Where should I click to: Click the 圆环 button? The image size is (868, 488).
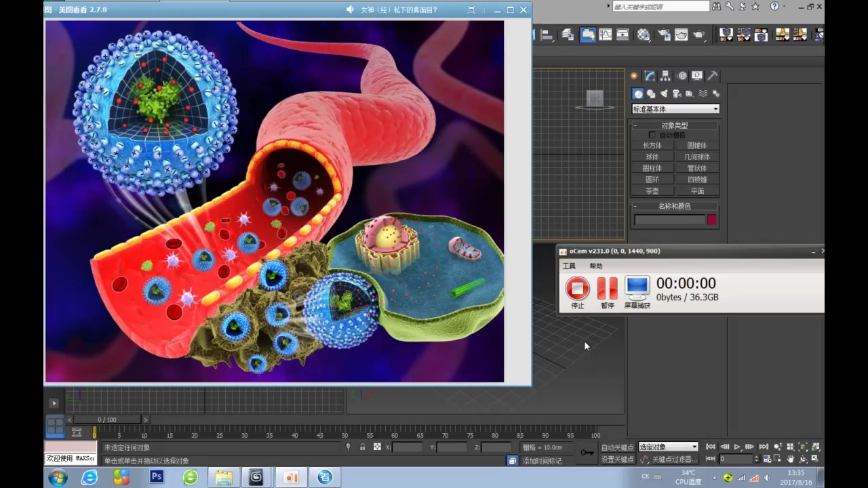pyautogui.click(x=652, y=180)
